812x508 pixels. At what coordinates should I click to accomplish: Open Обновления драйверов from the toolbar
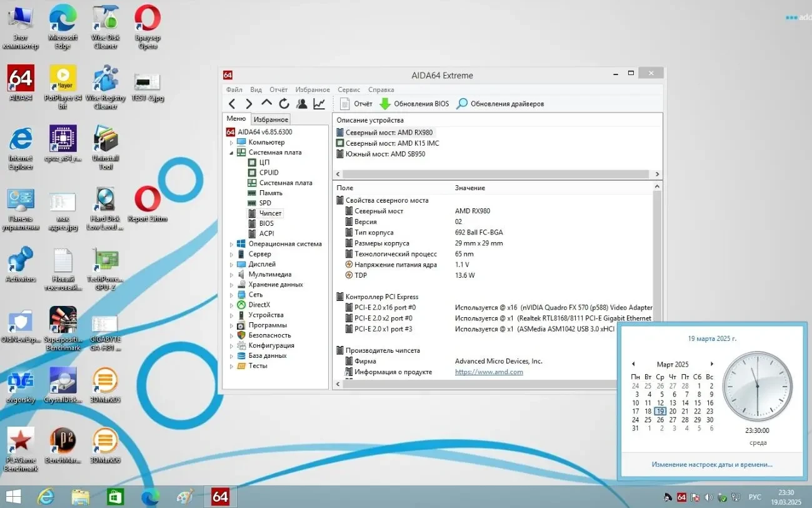[500, 104]
